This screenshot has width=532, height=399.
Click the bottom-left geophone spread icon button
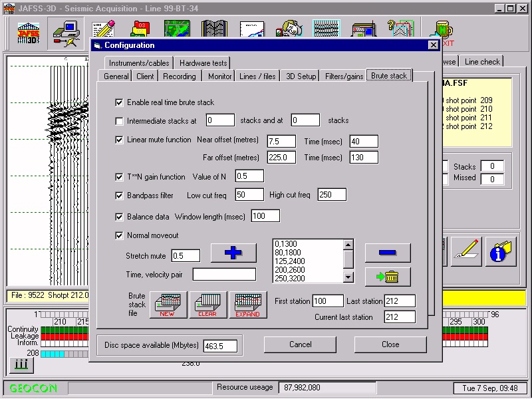pos(21,365)
